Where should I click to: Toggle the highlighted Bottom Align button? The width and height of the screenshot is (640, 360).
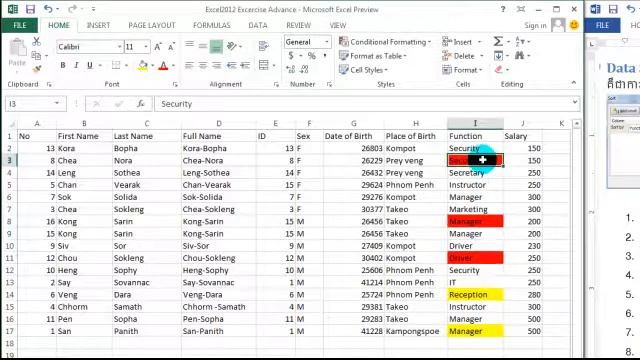[x=216, y=47]
